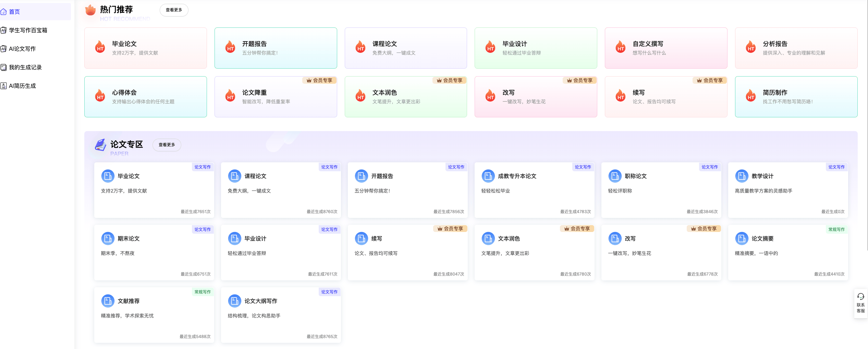Click text 找工作不用愁写简历咯!
This screenshot has height=349, width=868.
(788, 102)
